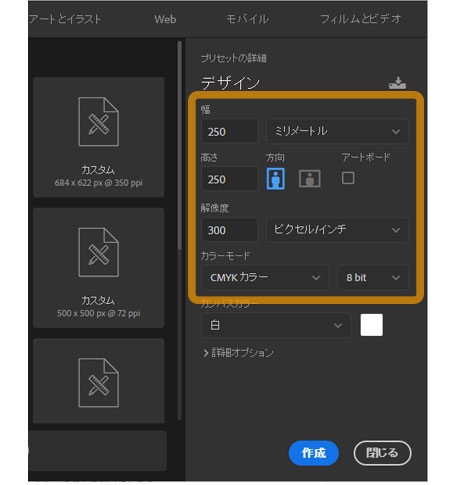The height and width of the screenshot is (485, 455).
Task: Switch to the フィルムとビデオ tab
Action: 360,19
